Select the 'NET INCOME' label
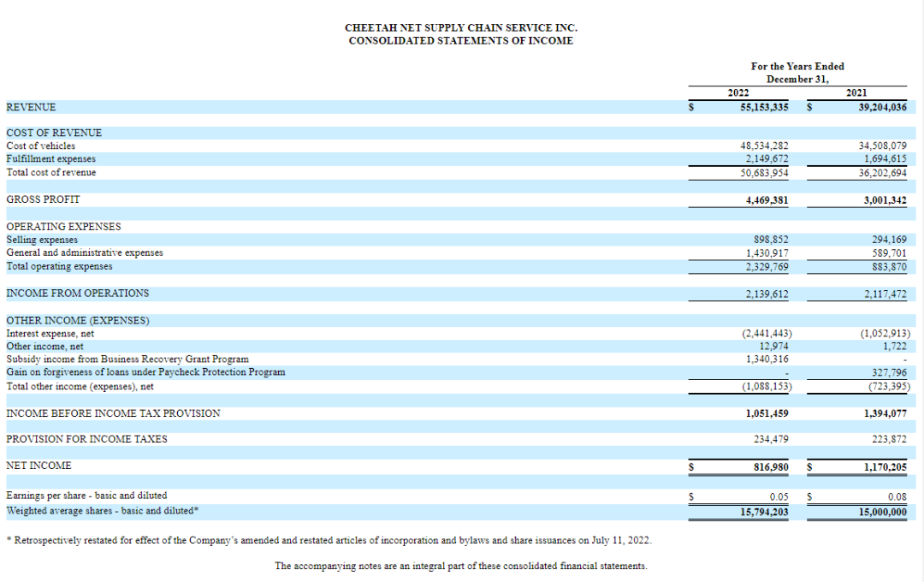924x582 pixels. tap(38, 466)
